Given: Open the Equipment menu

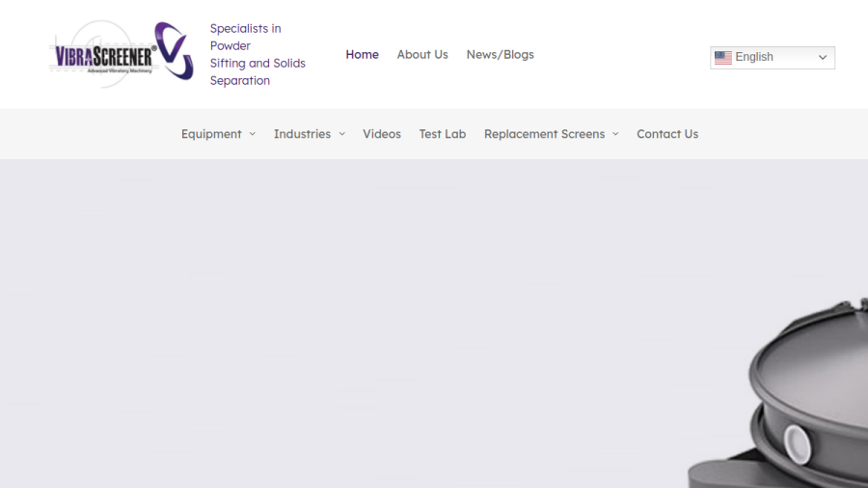Looking at the screenshot, I should point(211,134).
